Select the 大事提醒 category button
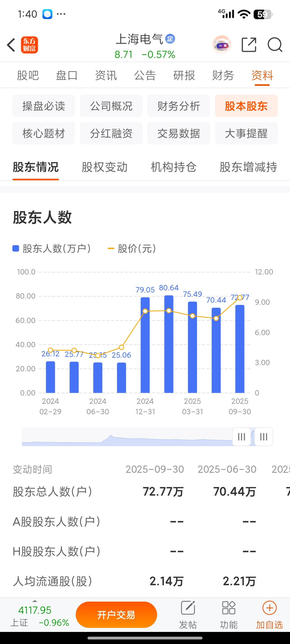This screenshot has width=290, height=644. click(x=246, y=133)
